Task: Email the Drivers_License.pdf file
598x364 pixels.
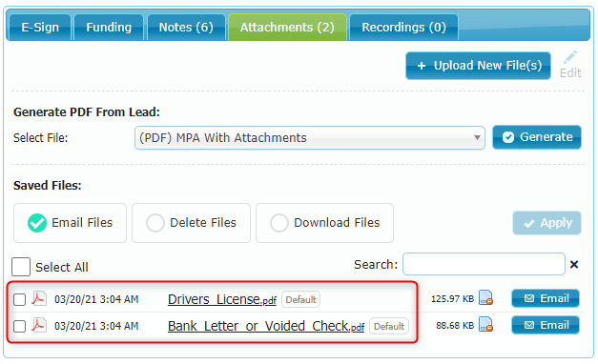Action: (x=546, y=298)
